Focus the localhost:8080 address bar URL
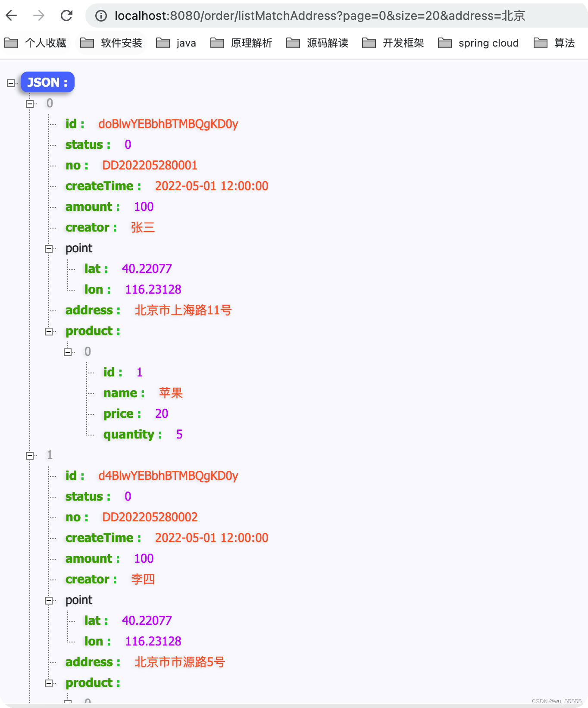The height and width of the screenshot is (708, 588). [319, 16]
